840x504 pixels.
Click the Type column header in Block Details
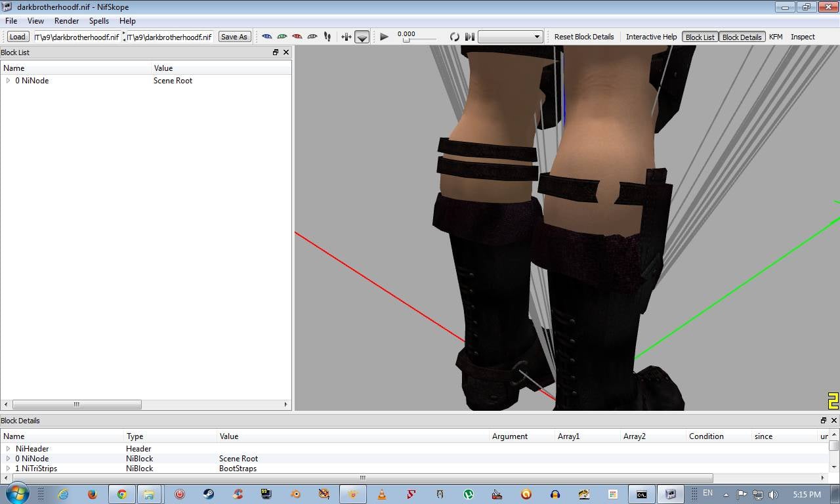click(x=170, y=436)
